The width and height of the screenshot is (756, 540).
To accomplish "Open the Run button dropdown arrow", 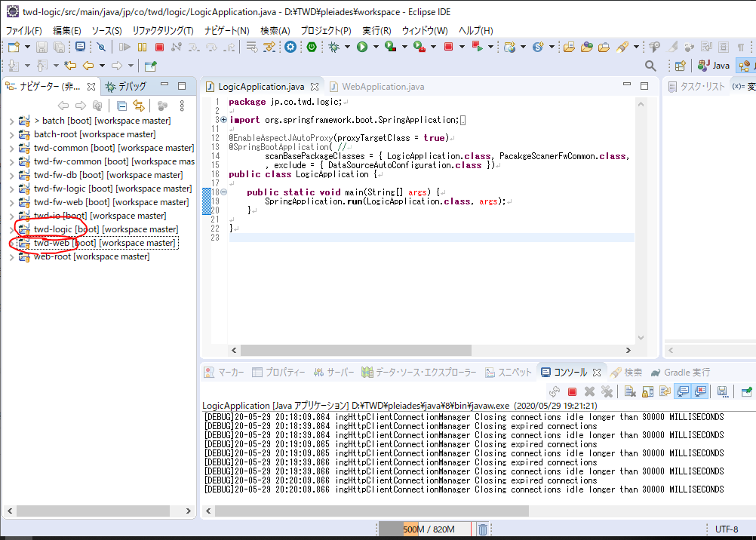I will (x=376, y=47).
